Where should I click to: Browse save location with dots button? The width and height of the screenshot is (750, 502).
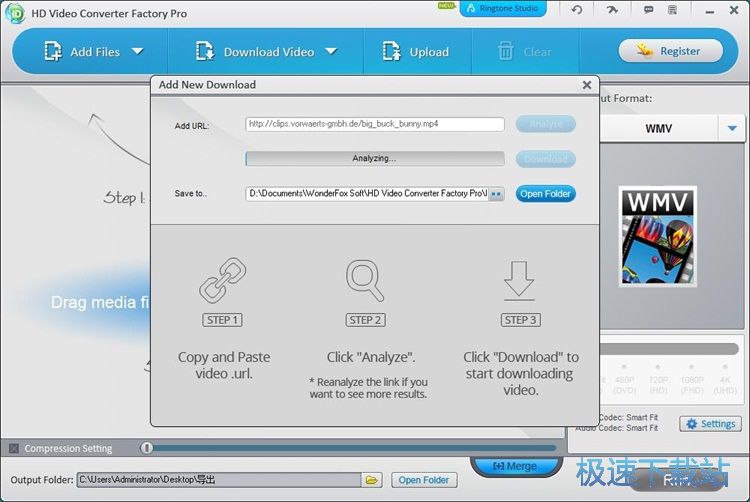[496, 194]
